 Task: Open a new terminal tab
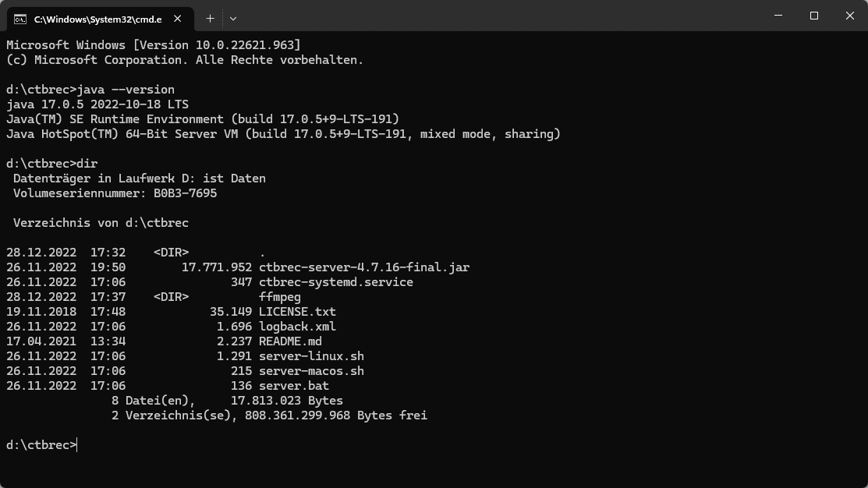[x=210, y=19]
